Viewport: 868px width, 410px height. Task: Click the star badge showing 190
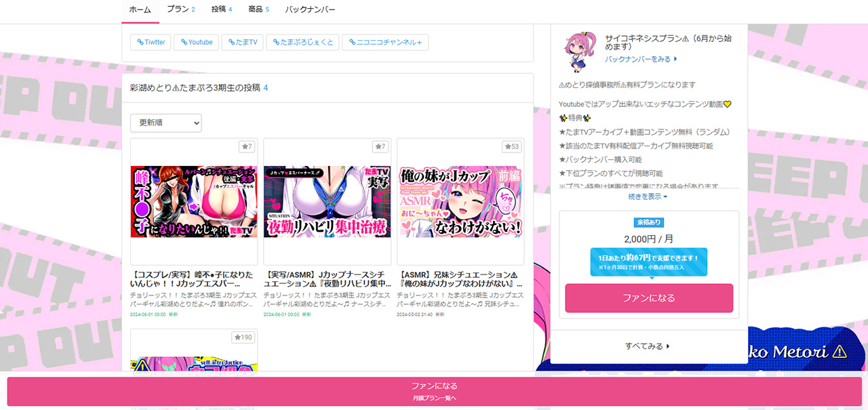click(x=242, y=337)
